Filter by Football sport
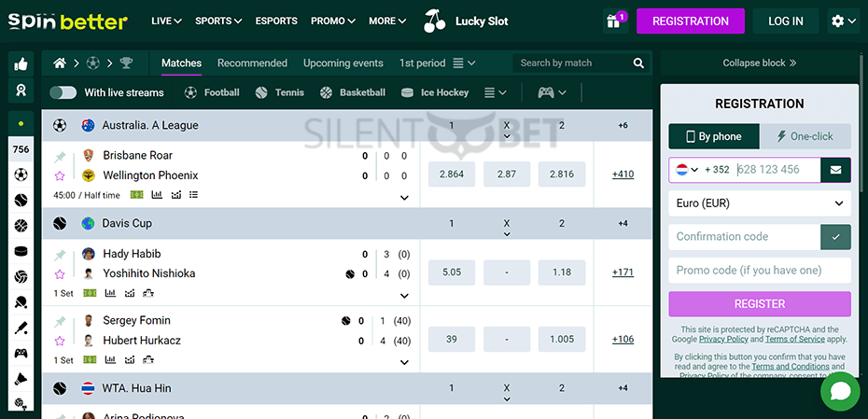The image size is (868, 419). [x=212, y=92]
